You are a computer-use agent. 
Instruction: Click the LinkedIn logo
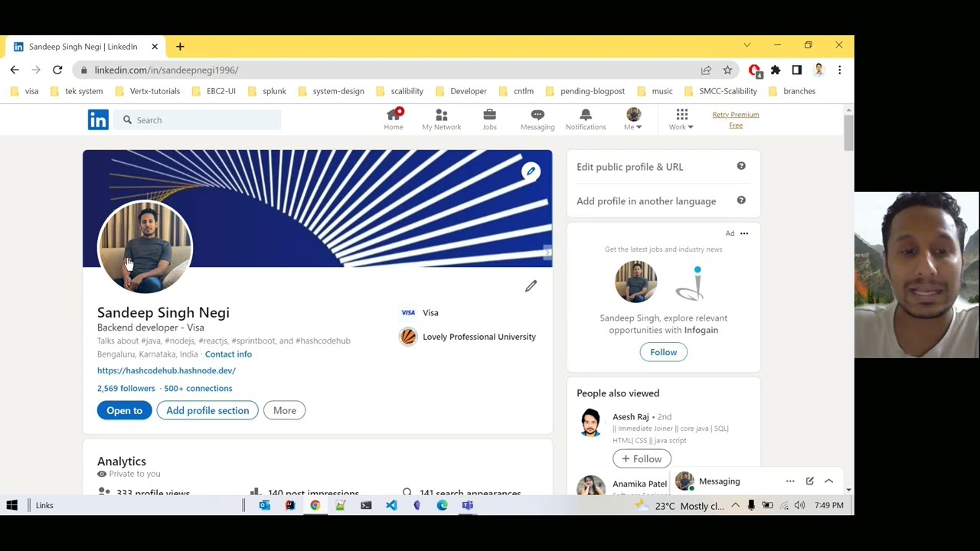click(98, 120)
